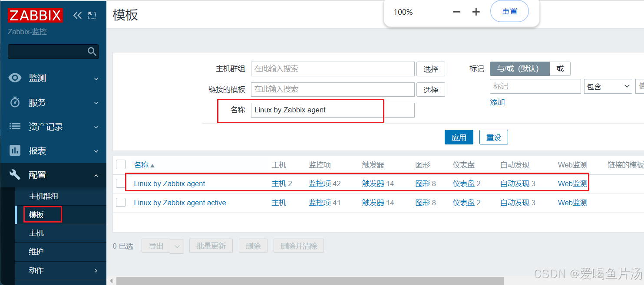Click the bar chart icon for Reports
Screen dimensions: 644x285
[15, 151]
